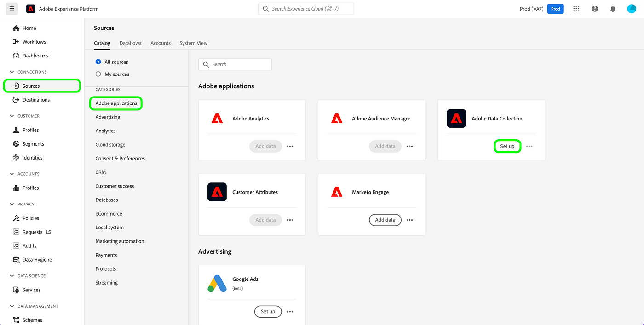Collapse the Data Science section
644x325 pixels.
coord(12,276)
